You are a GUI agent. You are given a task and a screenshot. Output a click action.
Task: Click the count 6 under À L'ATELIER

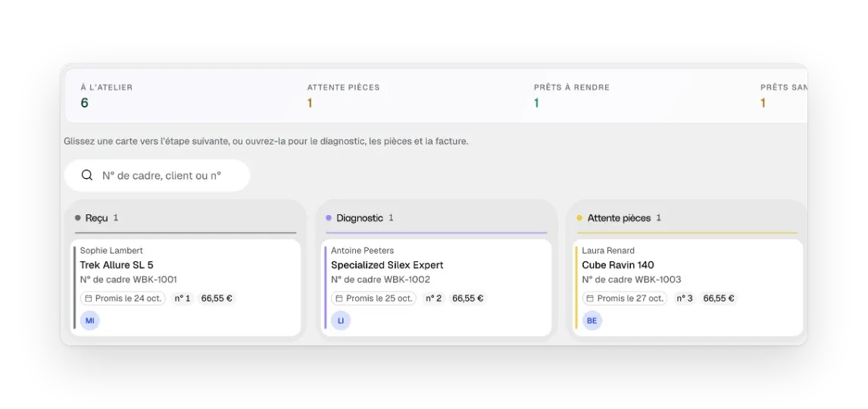tap(85, 103)
